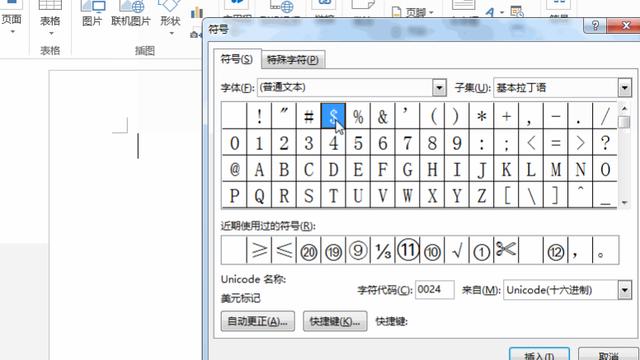
Task: Choose the one-third fraction symbol
Action: click(382, 250)
